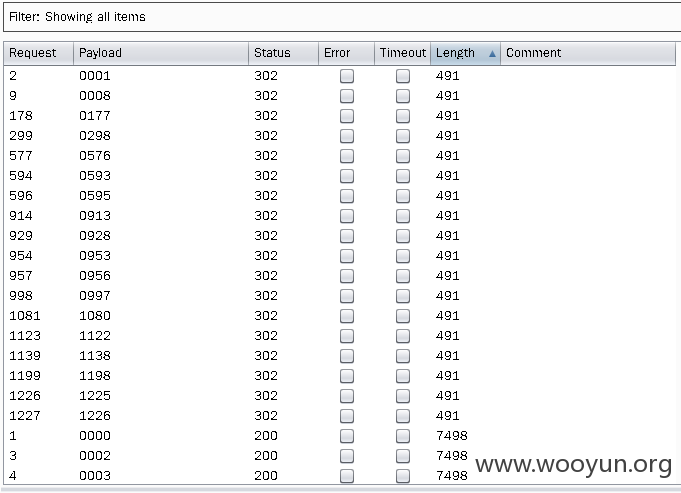Select the row with payload 0593
This screenshot has width=681, height=493.
(x=340, y=176)
